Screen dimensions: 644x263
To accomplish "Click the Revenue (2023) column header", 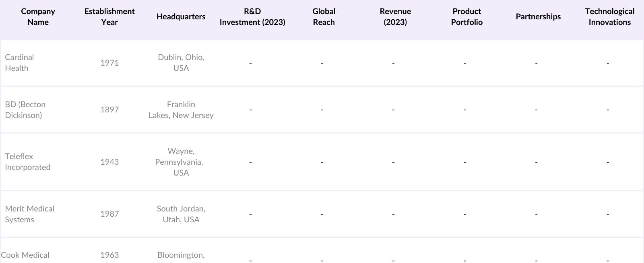I will [x=395, y=17].
